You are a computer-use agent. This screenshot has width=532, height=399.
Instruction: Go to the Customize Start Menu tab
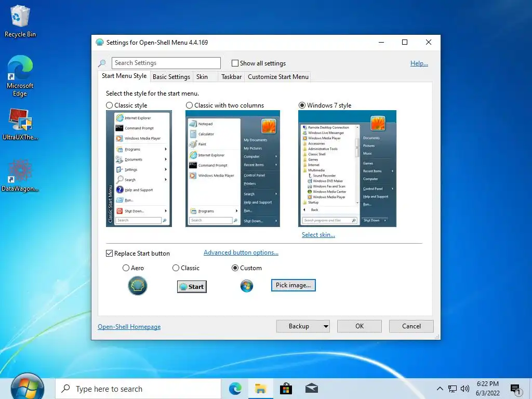[x=278, y=77]
